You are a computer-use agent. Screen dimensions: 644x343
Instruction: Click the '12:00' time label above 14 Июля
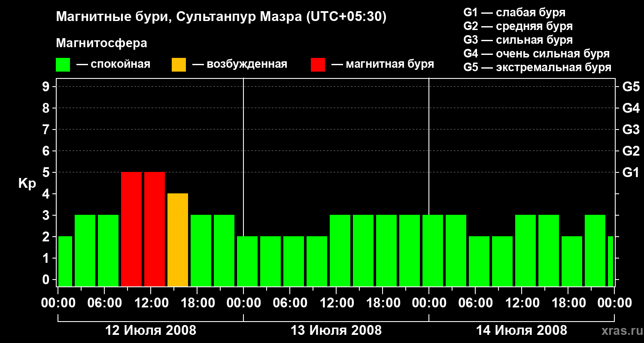point(522,303)
